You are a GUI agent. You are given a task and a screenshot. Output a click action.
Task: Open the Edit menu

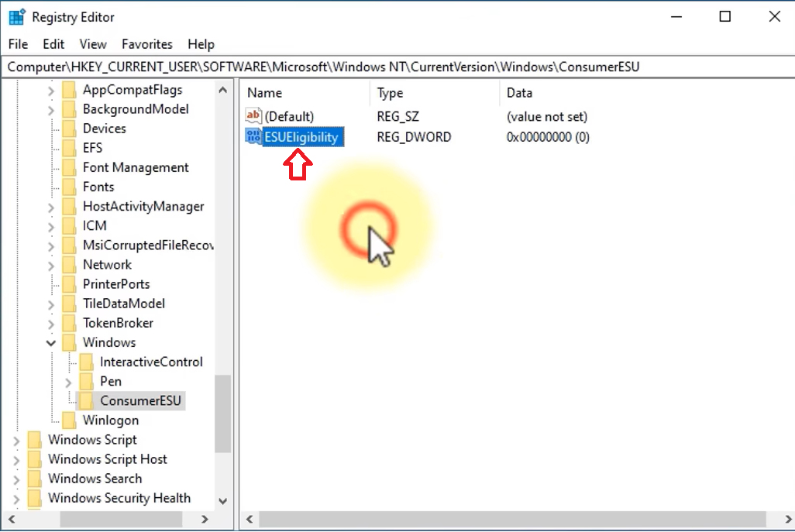pyautogui.click(x=53, y=44)
